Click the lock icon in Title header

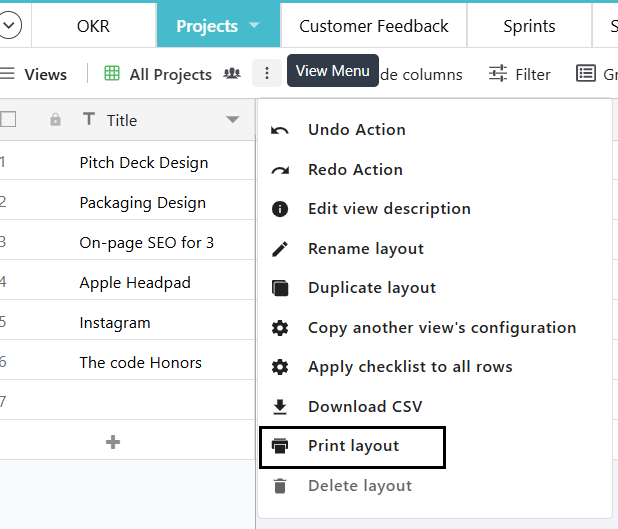[x=55, y=119]
